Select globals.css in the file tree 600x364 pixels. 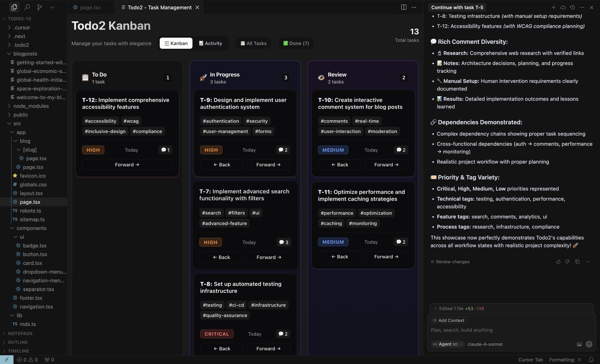click(x=33, y=184)
